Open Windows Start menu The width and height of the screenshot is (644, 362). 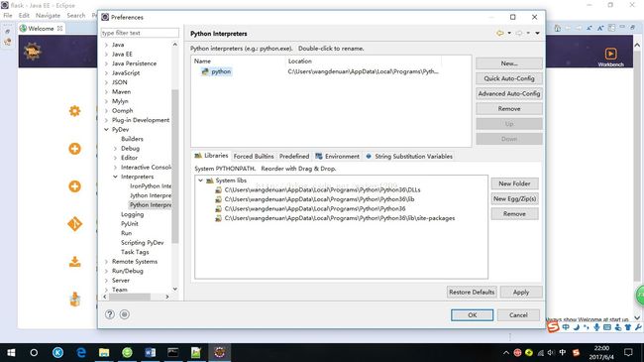point(11,352)
